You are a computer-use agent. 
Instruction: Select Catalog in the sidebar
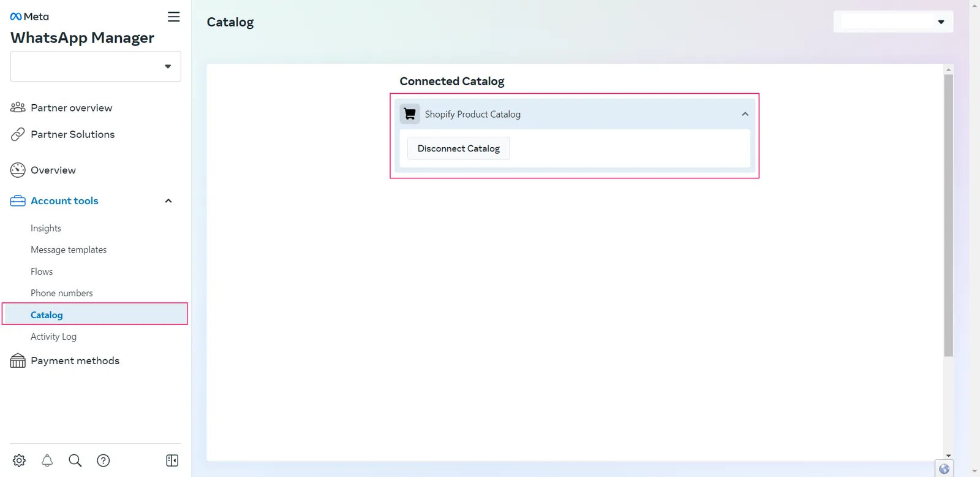coord(95,315)
